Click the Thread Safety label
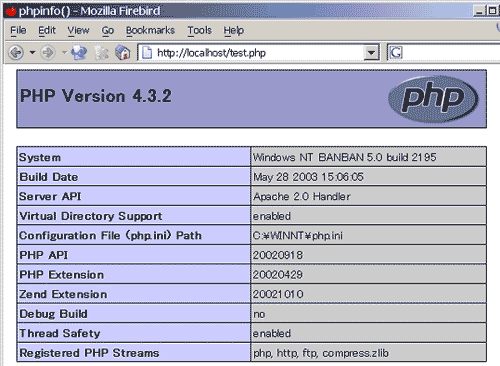 60,333
